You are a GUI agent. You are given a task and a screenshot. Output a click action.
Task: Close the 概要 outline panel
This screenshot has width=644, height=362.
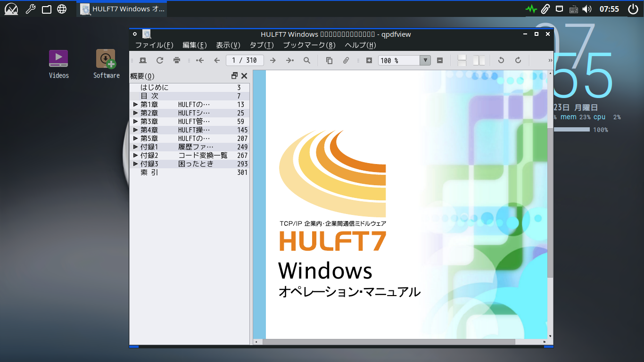244,76
